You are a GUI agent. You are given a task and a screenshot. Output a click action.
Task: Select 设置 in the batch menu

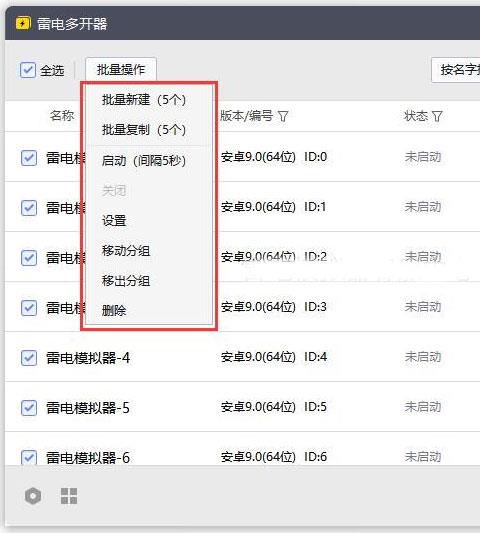(114, 221)
